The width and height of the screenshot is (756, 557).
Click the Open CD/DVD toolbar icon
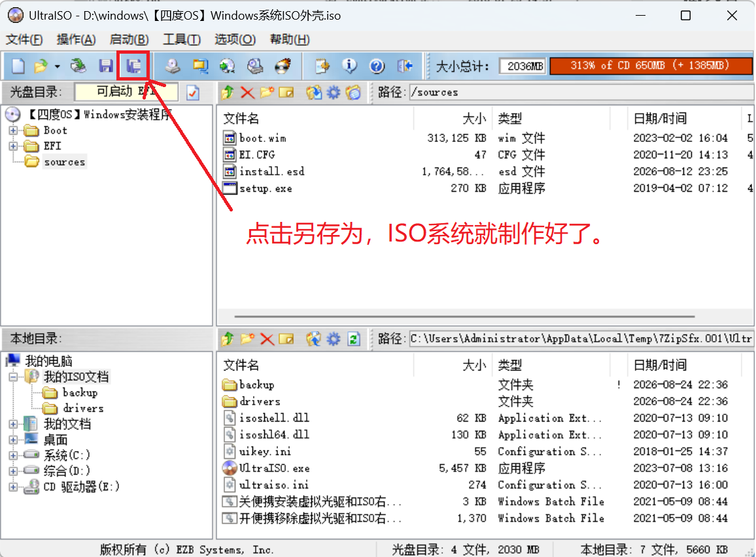click(78, 65)
